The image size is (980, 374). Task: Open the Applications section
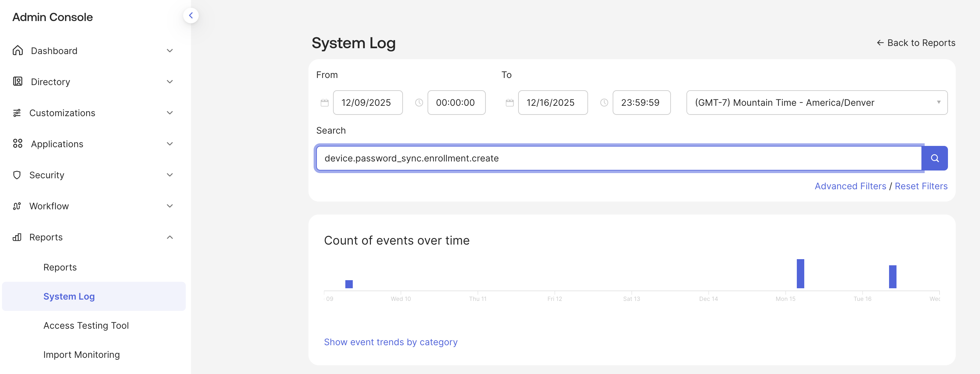tap(57, 144)
